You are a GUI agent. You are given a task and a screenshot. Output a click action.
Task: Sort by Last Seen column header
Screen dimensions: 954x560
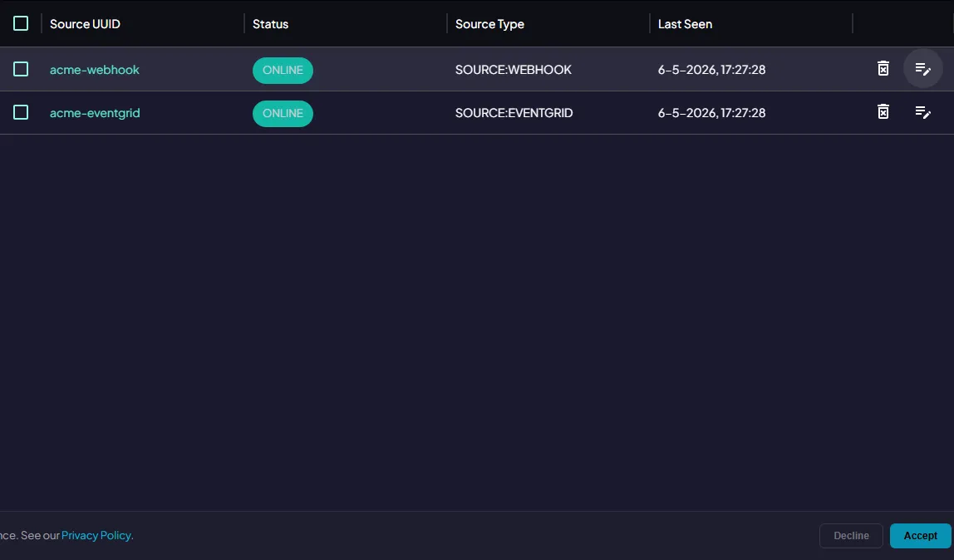coord(685,24)
